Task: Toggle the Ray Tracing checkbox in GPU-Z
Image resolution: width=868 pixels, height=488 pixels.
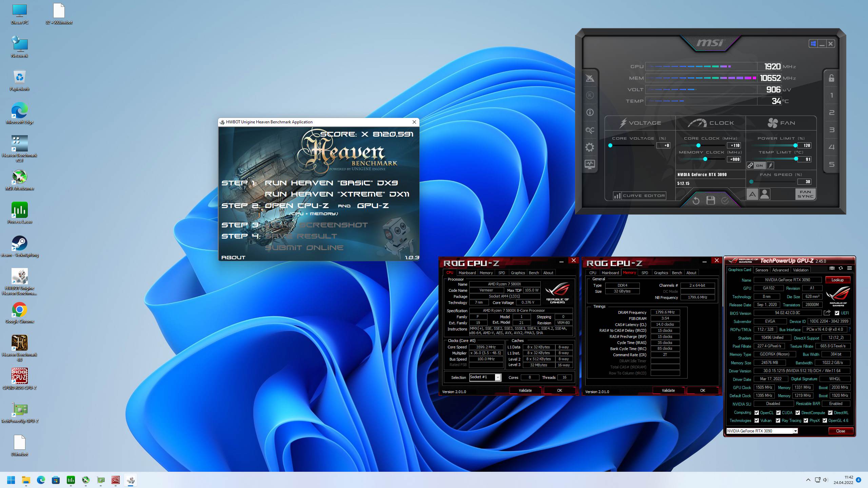Action: pyautogui.click(x=778, y=421)
